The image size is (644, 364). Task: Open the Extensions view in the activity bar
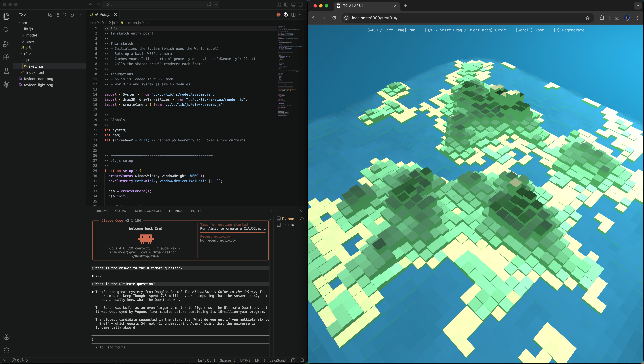6,57
